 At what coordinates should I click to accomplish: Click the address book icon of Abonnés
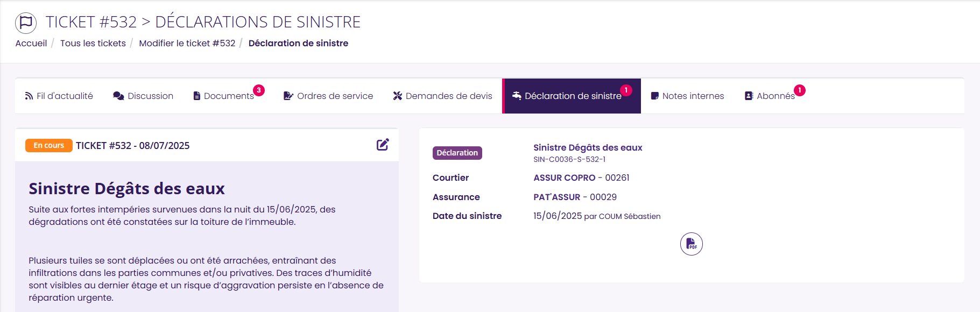tap(749, 96)
